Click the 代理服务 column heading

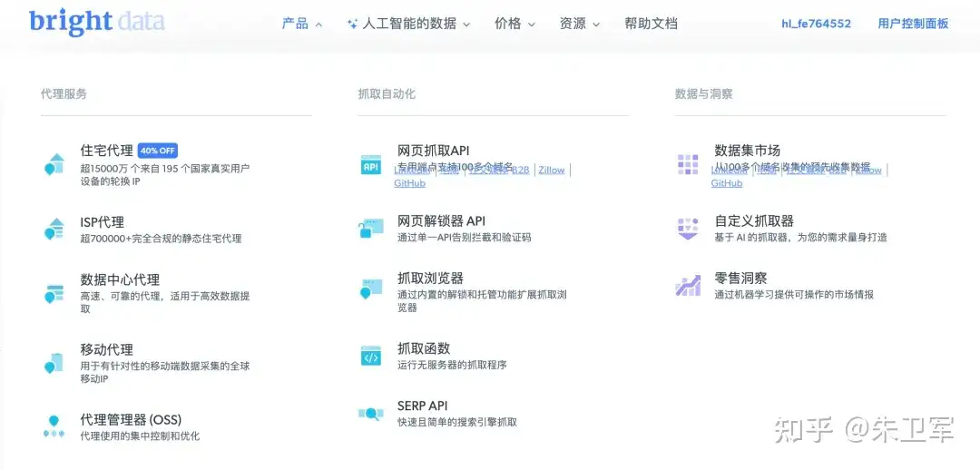64,93
